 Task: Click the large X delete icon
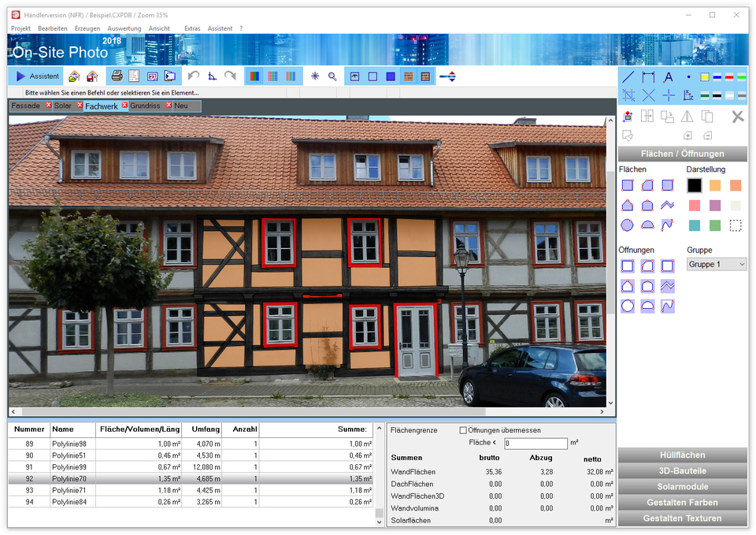click(x=737, y=117)
